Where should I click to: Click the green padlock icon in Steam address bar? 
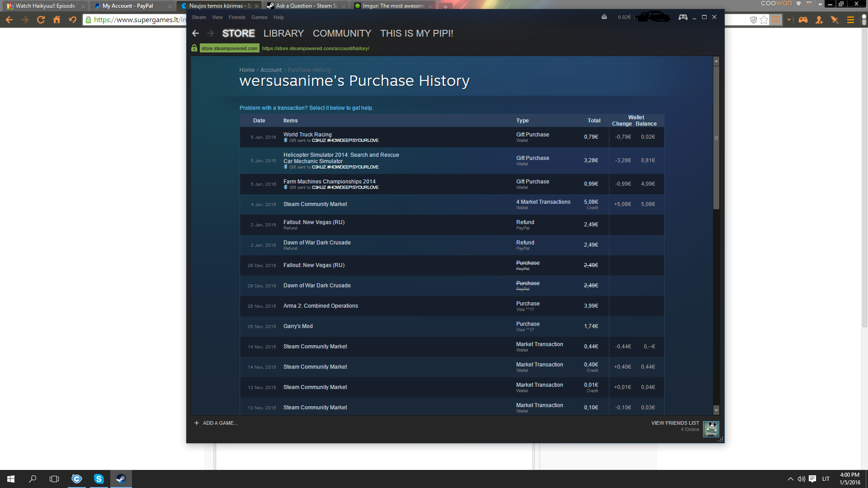click(194, 48)
